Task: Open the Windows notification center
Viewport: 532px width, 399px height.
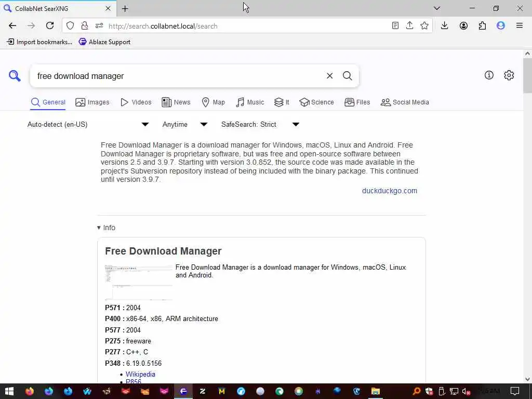Action: click(x=515, y=391)
